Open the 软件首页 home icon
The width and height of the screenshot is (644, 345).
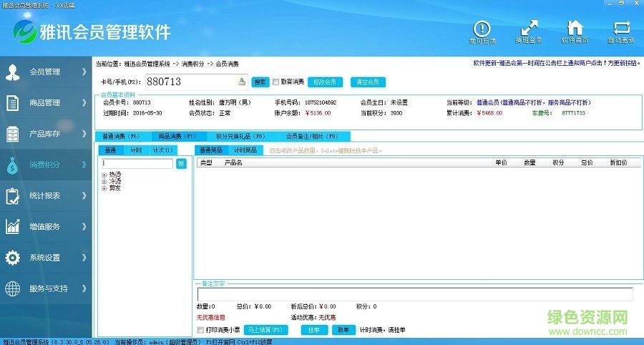coord(574,31)
